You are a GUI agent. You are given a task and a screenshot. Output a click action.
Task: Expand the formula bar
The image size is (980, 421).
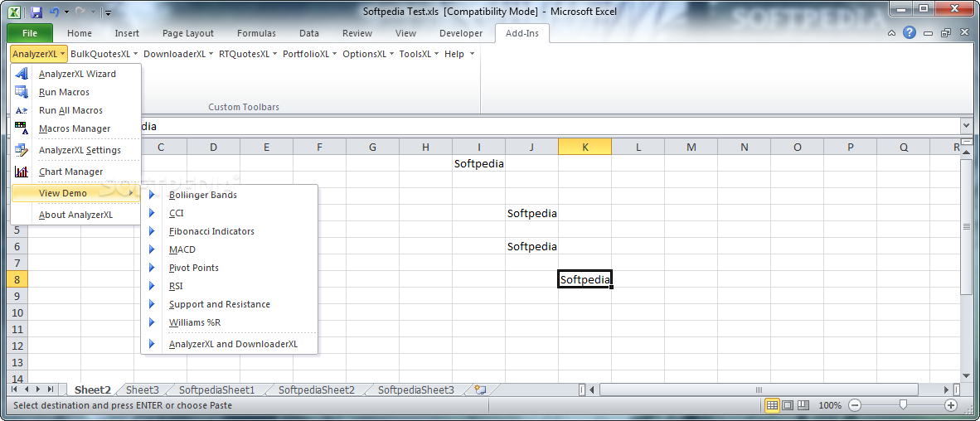click(x=967, y=126)
